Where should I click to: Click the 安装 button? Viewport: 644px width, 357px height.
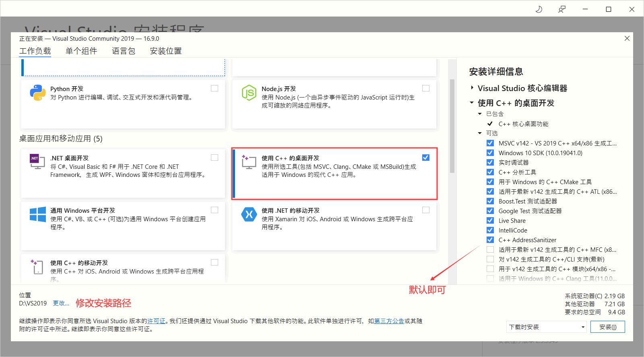click(x=608, y=327)
